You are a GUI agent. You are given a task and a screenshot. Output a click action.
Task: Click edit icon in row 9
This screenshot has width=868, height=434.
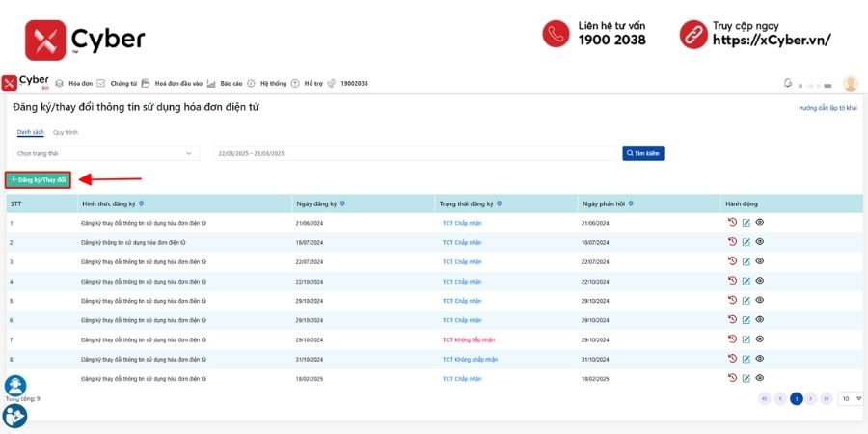[746, 379]
